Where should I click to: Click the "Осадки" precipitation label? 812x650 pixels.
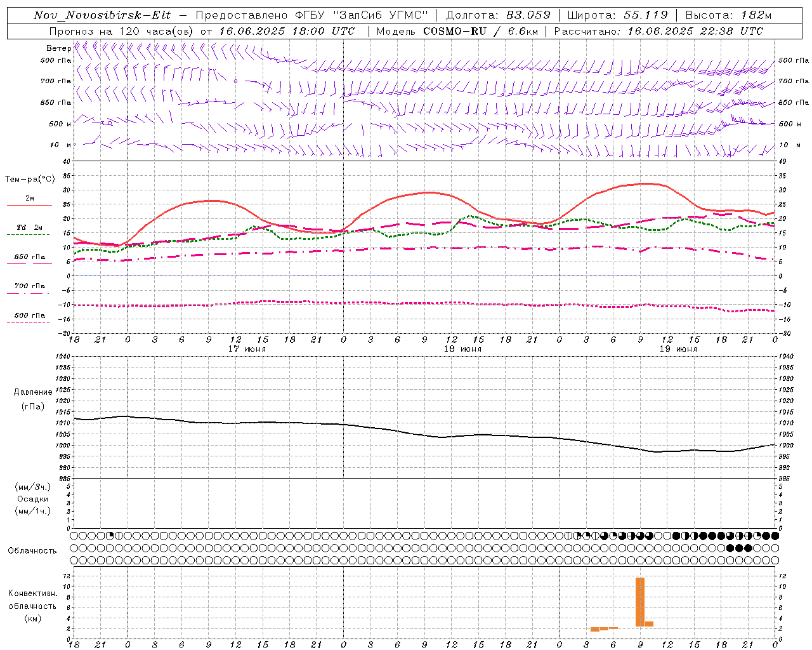tap(33, 499)
